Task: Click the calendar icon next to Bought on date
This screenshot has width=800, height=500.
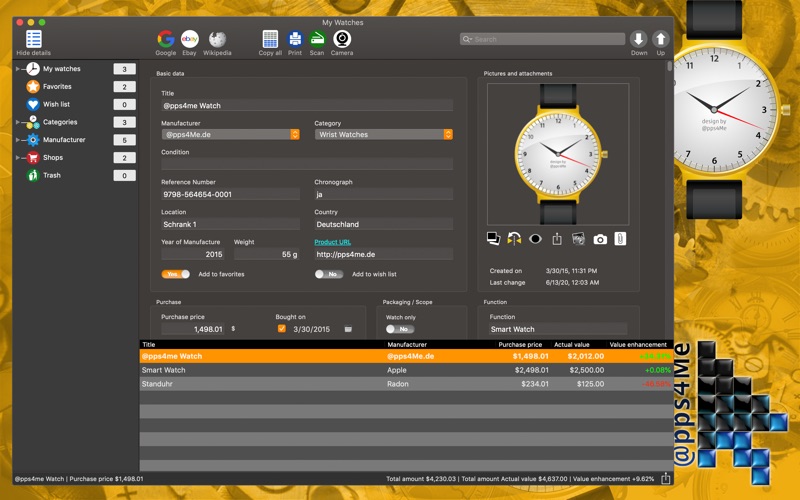Action: 348,329
